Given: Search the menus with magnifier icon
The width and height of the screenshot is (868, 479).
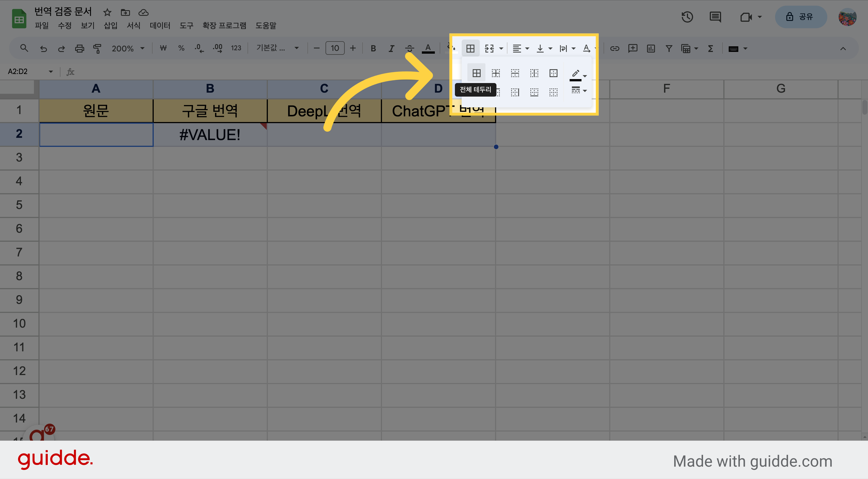Looking at the screenshot, I should (x=24, y=48).
